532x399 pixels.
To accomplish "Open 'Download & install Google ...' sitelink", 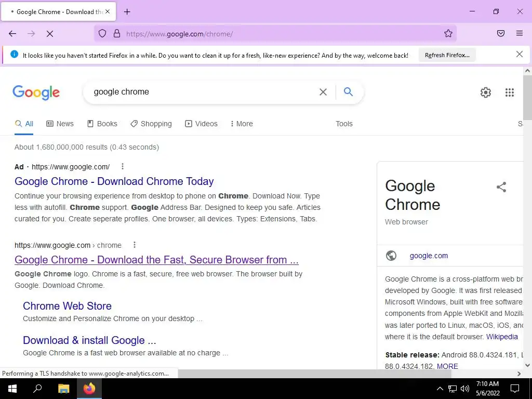I will point(89,340).
